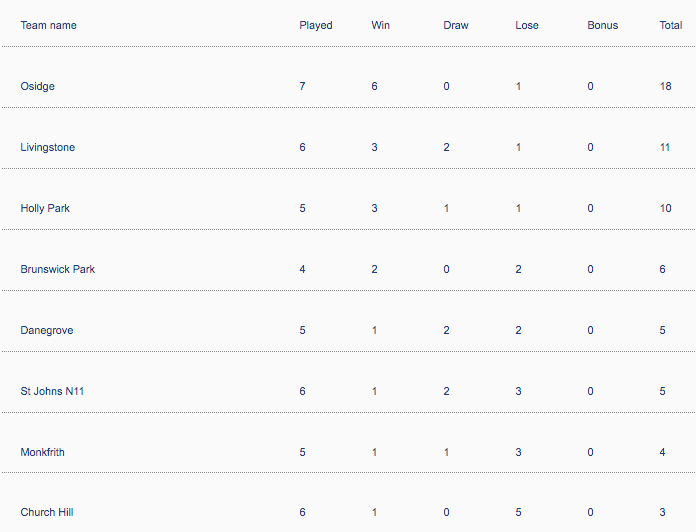Click Osidge's total points value 18
The width and height of the screenshot is (696, 532).
point(665,86)
